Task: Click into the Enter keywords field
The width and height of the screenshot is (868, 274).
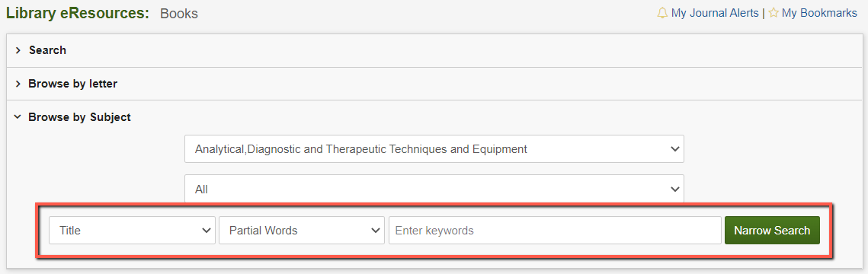Action: pos(555,231)
